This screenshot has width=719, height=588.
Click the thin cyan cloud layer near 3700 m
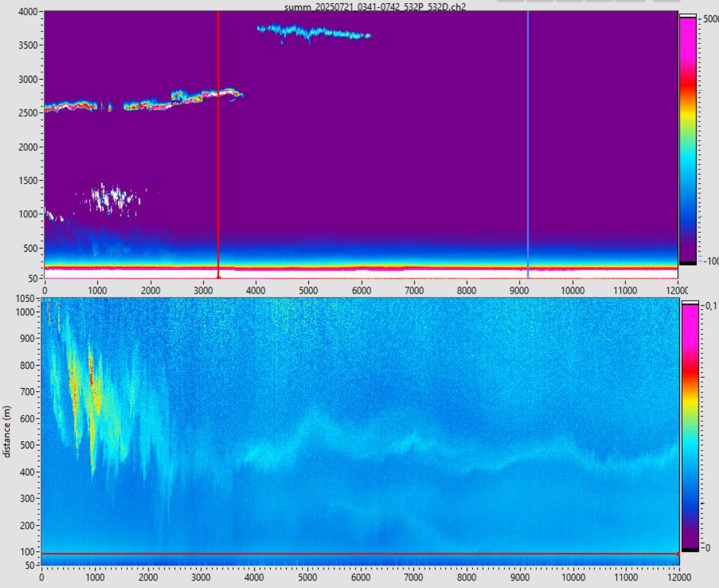click(x=312, y=31)
